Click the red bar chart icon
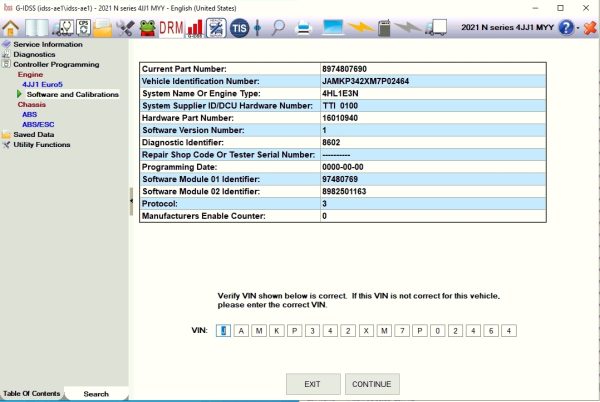The width and height of the screenshot is (600, 402). click(x=195, y=29)
